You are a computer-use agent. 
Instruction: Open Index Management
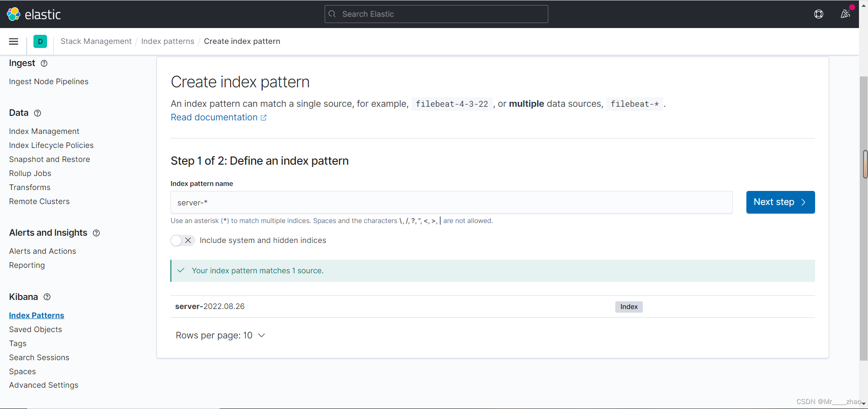(44, 131)
